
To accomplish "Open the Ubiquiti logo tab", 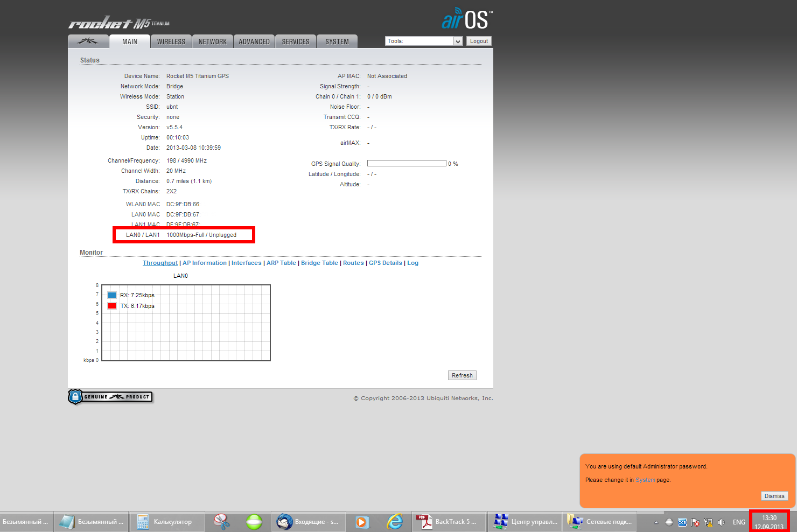I will [x=88, y=41].
